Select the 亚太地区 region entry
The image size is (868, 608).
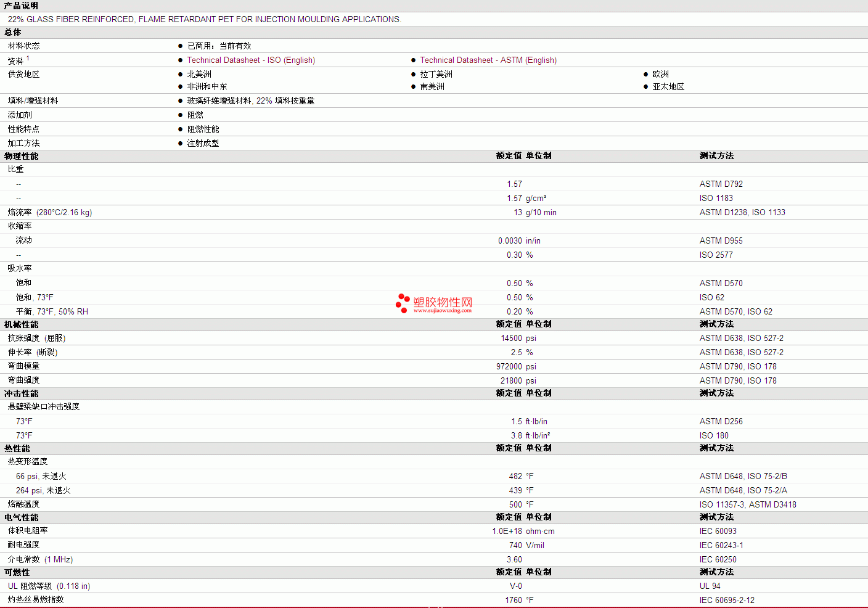click(668, 86)
